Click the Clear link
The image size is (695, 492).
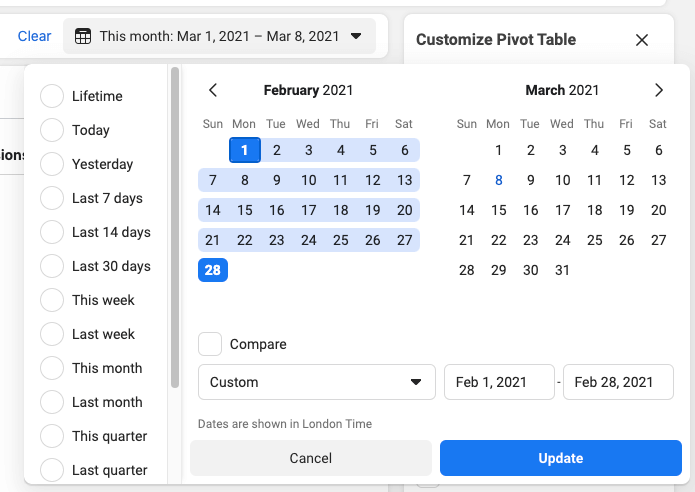[x=34, y=36]
